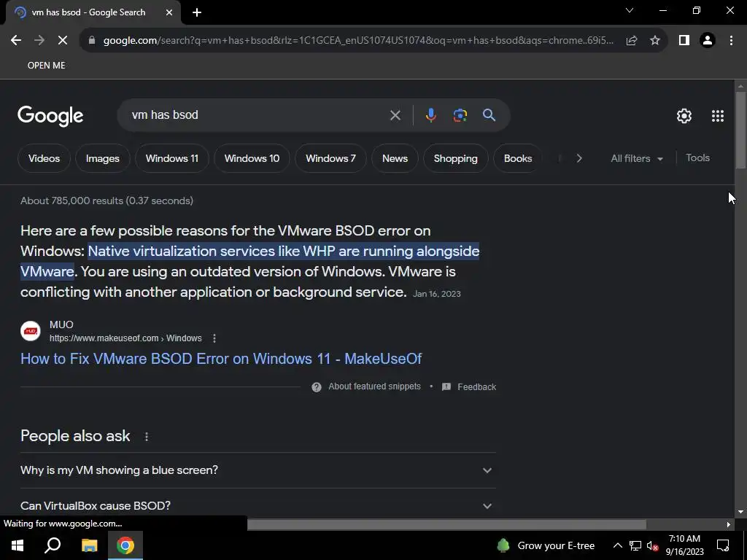747x560 pixels.
Task: Open the MakeUseOf VMware BSOD article link
Action: tap(221, 359)
